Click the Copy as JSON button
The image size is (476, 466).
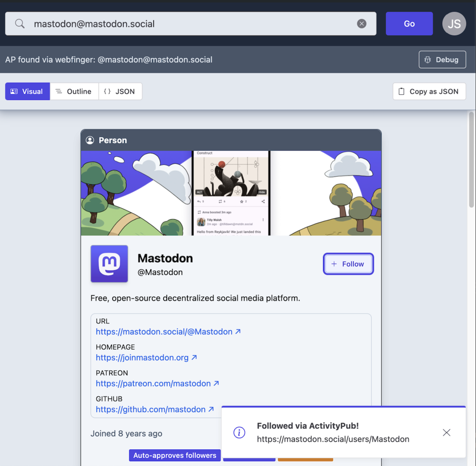click(x=428, y=91)
